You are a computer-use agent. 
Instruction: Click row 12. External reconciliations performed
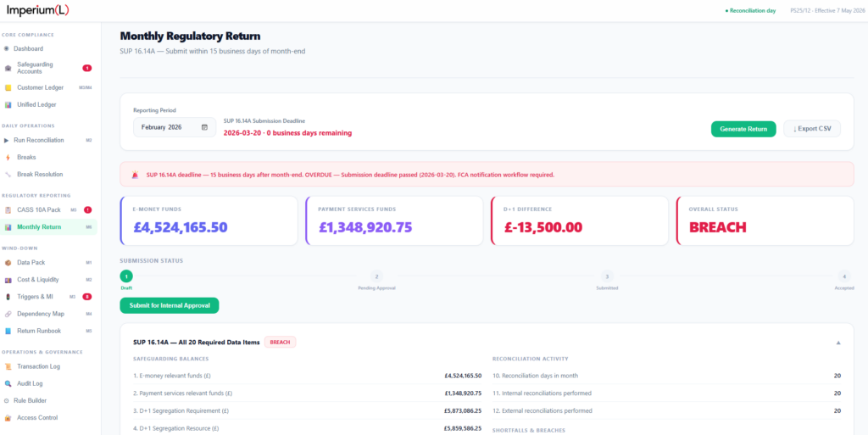pyautogui.click(x=666, y=411)
